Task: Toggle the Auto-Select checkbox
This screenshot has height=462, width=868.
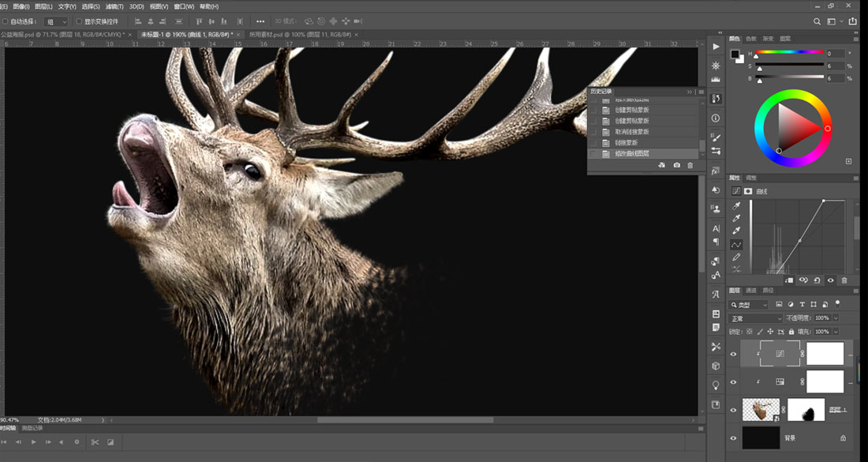Action: 6,21
